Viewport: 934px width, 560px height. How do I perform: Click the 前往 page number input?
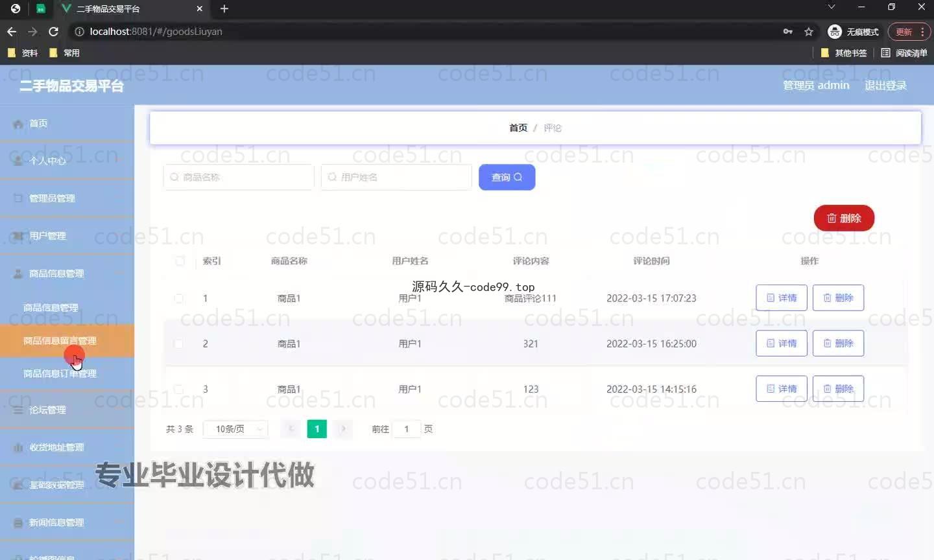pos(407,429)
